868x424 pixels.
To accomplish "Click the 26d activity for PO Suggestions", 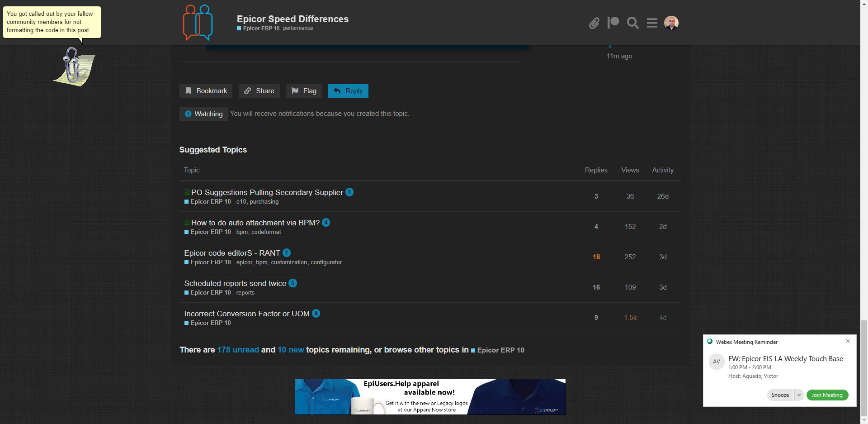I will click(x=663, y=196).
